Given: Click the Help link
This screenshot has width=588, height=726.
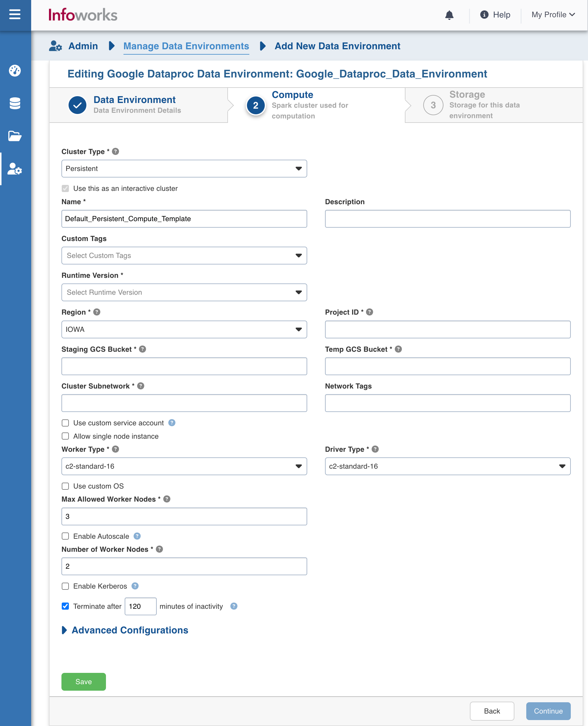Looking at the screenshot, I should [501, 15].
